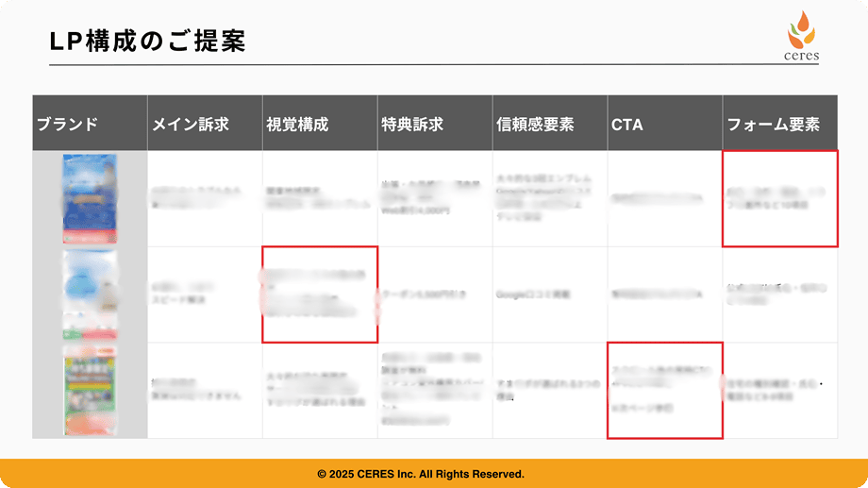Click the red-outlined フォーム要素 cell in first row

tap(779, 198)
